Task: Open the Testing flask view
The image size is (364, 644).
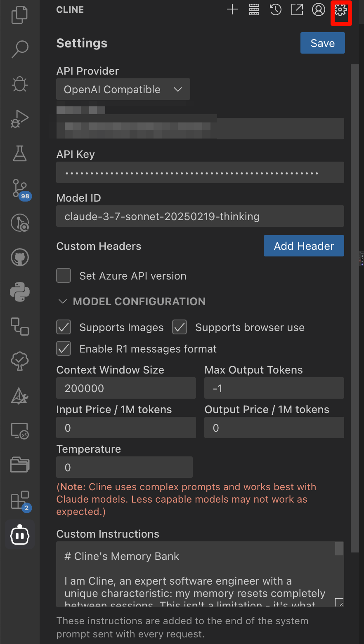Action: (20, 153)
